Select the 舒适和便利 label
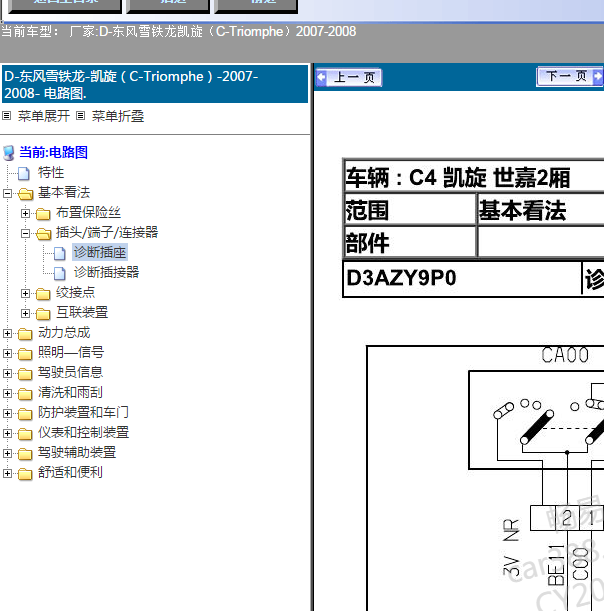This screenshot has height=611, width=604. [x=70, y=472]
